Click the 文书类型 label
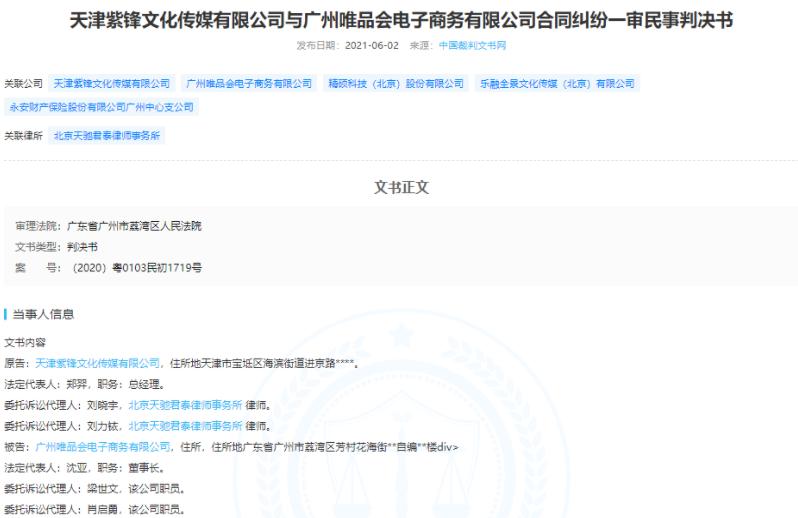Screen dimensions: 798x518 (38, 247)
